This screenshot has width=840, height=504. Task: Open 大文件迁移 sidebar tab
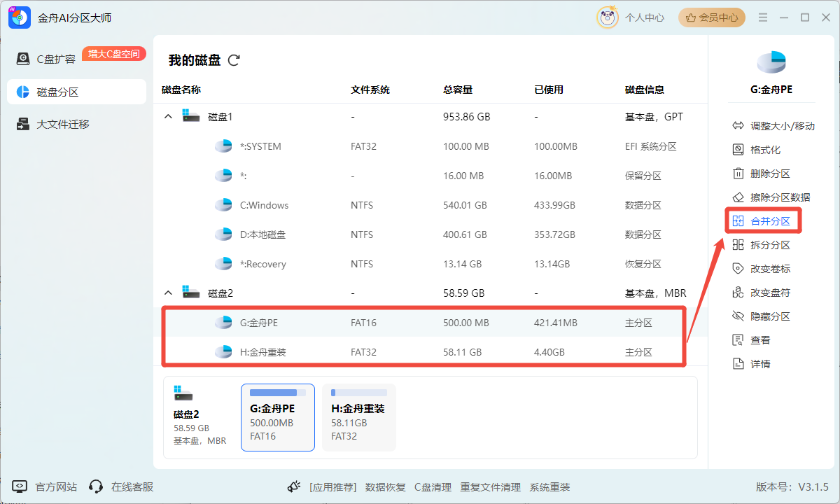[63, 125]
